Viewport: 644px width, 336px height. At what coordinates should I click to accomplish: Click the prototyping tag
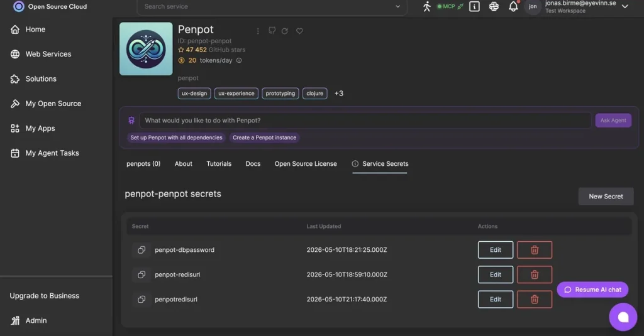(x=280, y=94)
